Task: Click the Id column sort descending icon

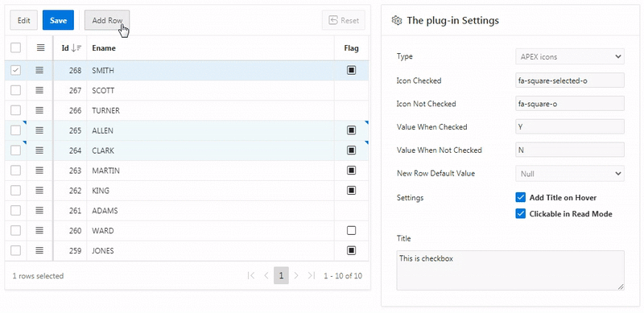Action: point(76,48)
